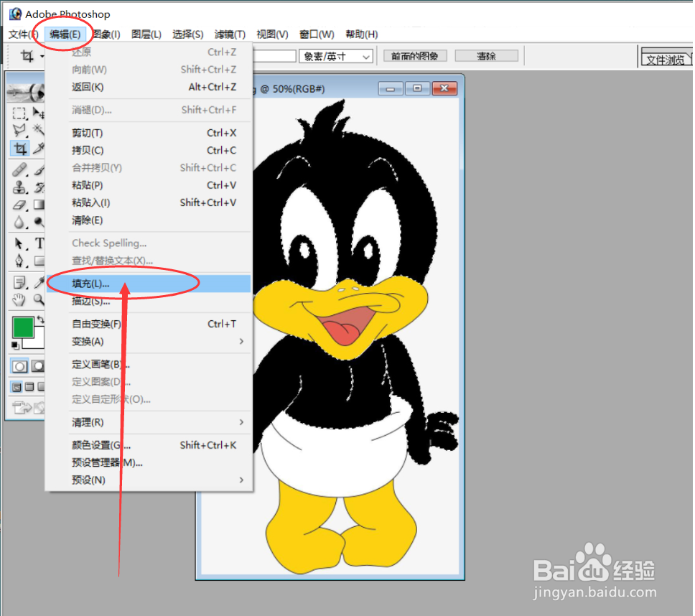This screenshot has height=616, width=695.
Task: Switch to Full Screen with menu bar
Action: [29, 387]
